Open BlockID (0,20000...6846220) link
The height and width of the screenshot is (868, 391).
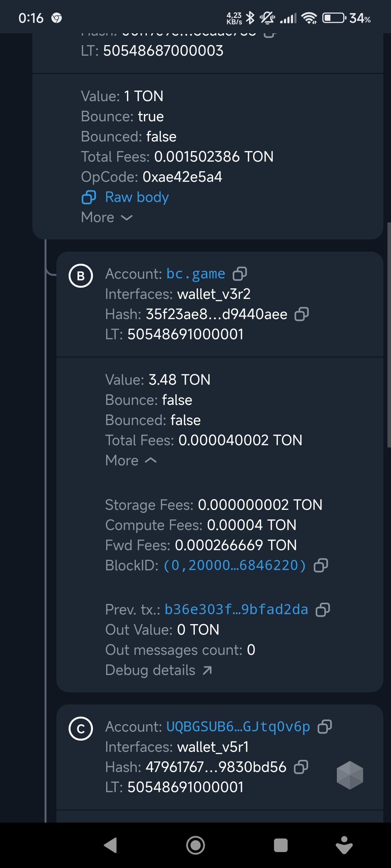pos(235,566)
